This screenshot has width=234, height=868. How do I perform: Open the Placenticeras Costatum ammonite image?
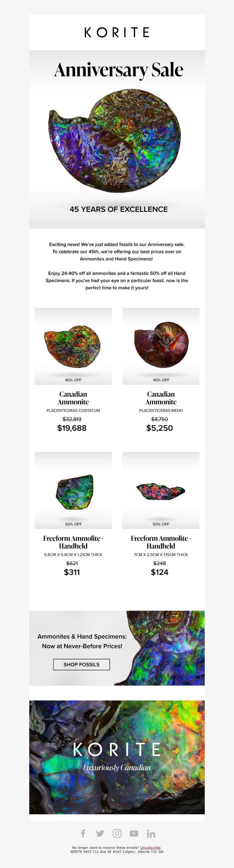[x=73, y=346]
